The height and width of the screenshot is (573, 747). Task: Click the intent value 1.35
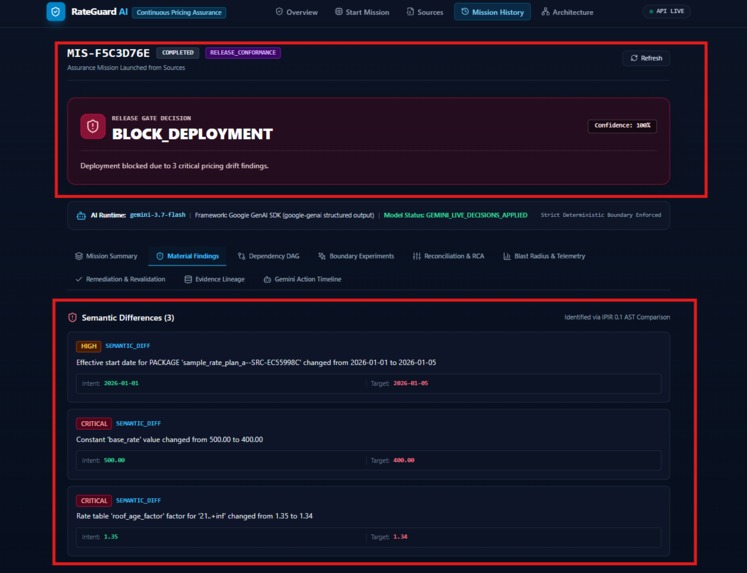pyautogui.click(x=111, y=537)
